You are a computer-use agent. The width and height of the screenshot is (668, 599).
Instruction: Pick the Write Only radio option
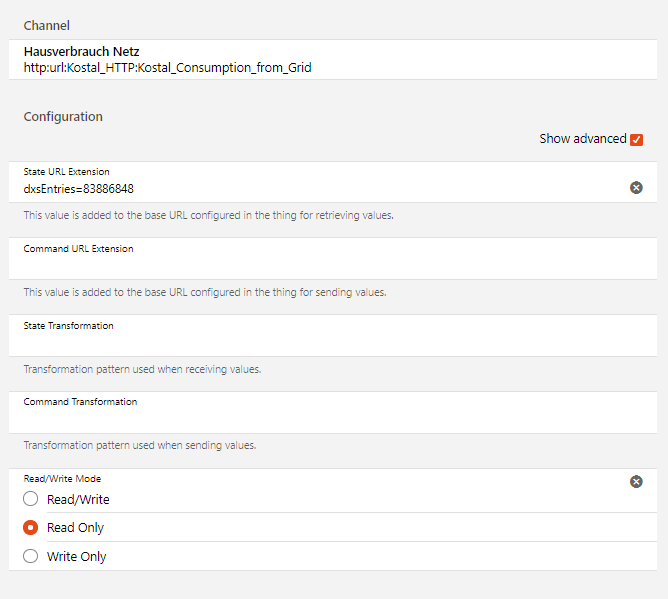point(31,556)
